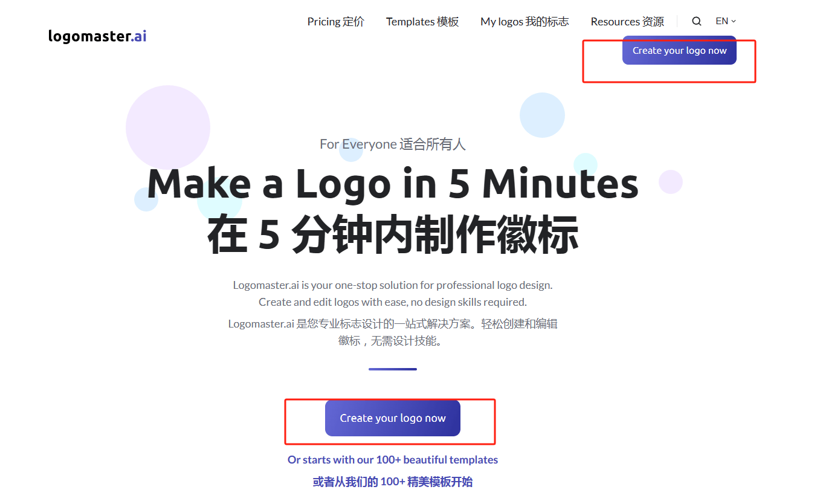This screenshot has height=504, width=820.
Task: Click the For Everyone 适合所有人 label
Action: (x=392, y=144)
